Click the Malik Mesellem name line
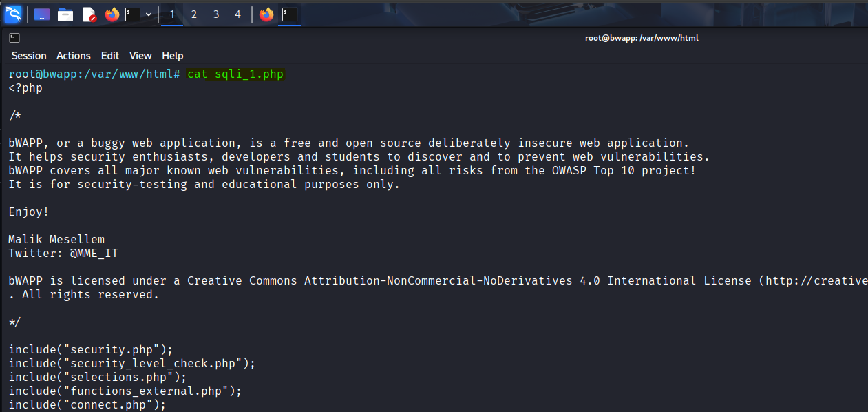 [56, 239]
